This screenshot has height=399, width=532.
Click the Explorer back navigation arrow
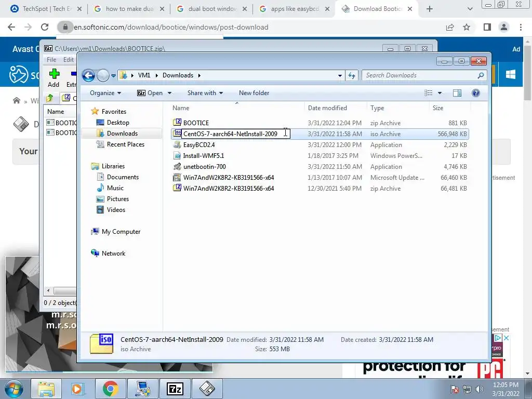click(x=88, y=75)
